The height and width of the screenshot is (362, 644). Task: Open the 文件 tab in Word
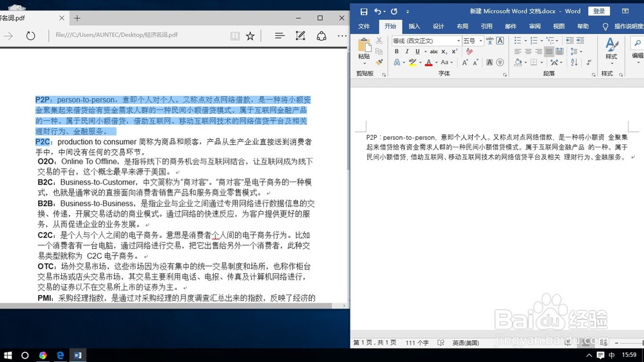tap(364, 26)
